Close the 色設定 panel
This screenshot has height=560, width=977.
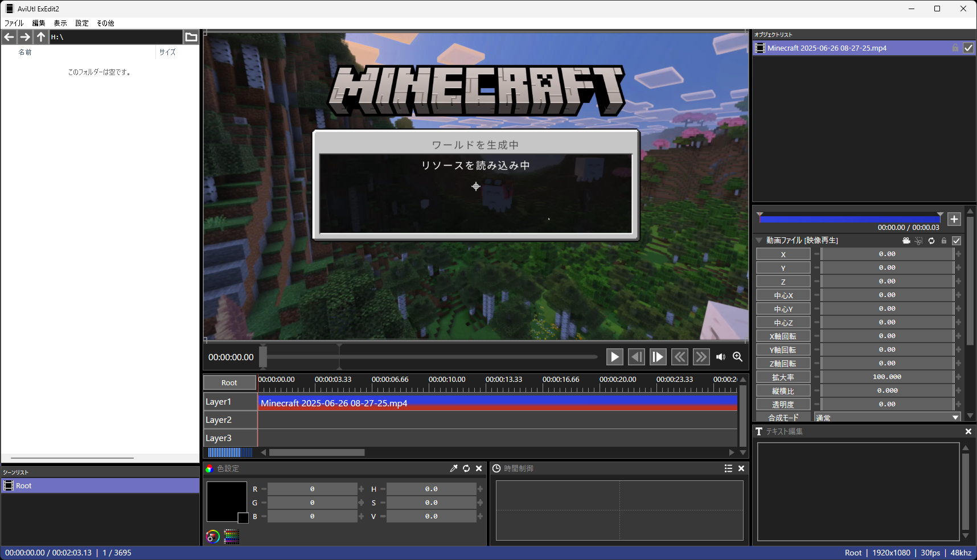pyautogui.click(x=479, y=468)
